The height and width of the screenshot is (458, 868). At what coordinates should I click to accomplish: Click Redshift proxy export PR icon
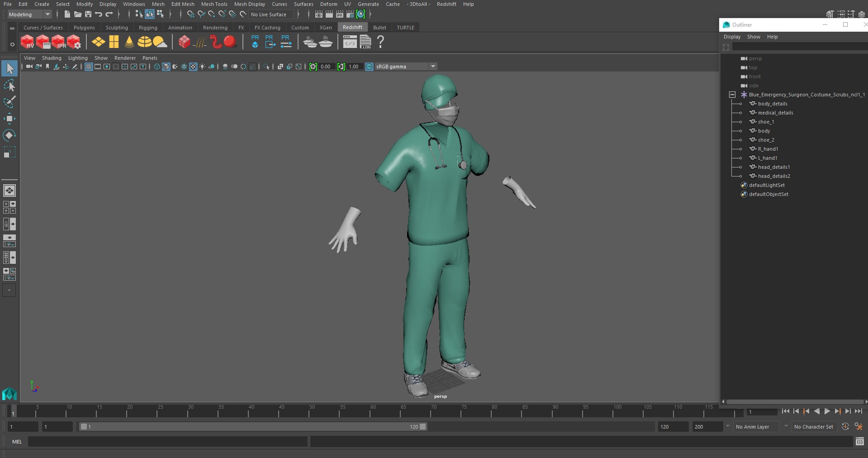pyautogui.click(x=270, y=42)
